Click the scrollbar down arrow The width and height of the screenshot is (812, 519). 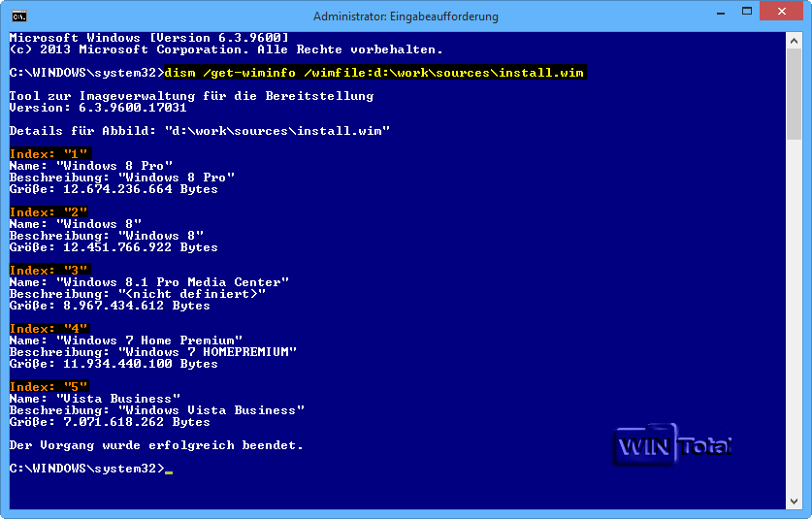point(794,501)
